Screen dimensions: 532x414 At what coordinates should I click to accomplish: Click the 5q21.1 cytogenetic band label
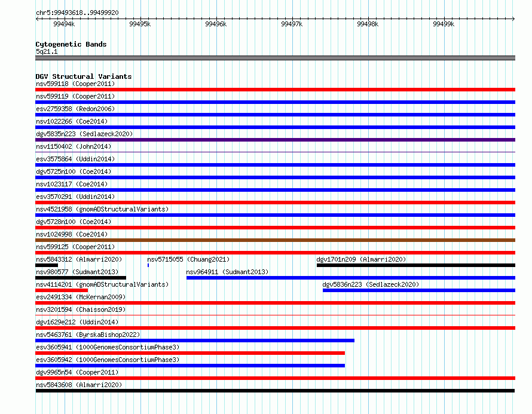point(47,51)
